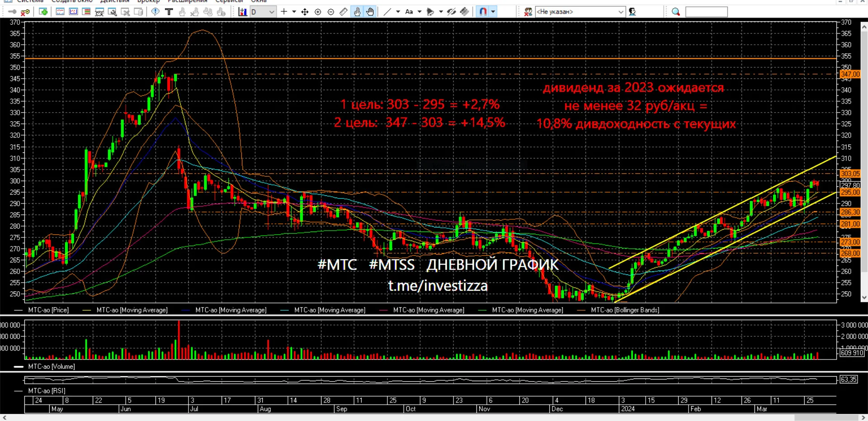This screenshot has height=421, width=868.
Task: Select the Aa text annotation tool
Action: click(409, 12)
